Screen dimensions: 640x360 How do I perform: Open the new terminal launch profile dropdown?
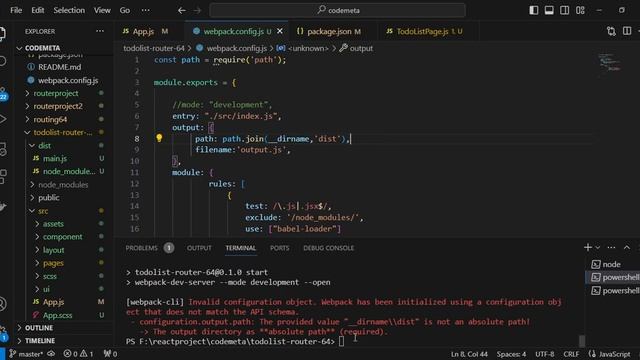click(598, 247)
